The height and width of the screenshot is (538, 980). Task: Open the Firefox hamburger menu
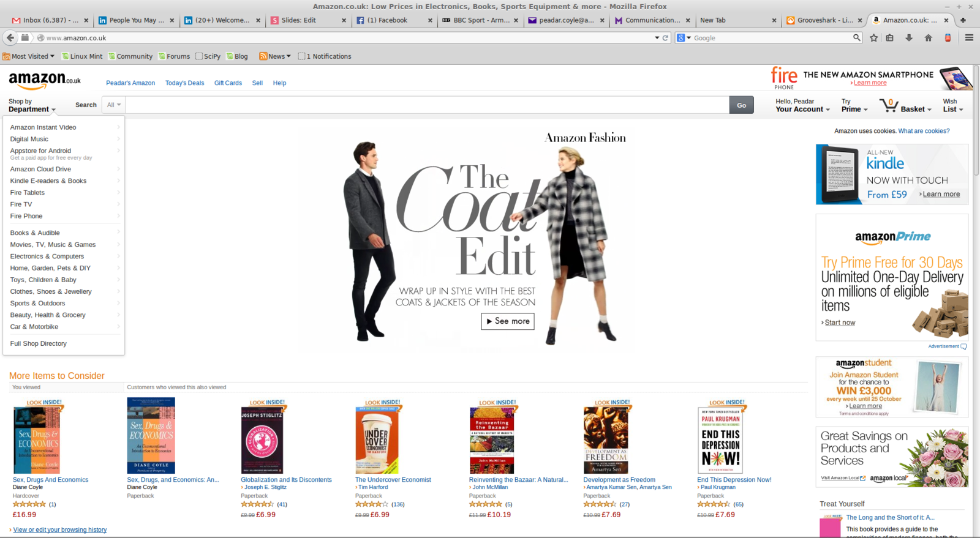(969, 38)
